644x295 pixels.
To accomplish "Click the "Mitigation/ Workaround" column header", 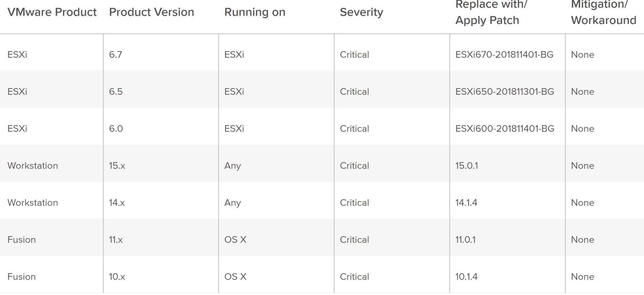I will pyautogui.click(x=603, y=12).
